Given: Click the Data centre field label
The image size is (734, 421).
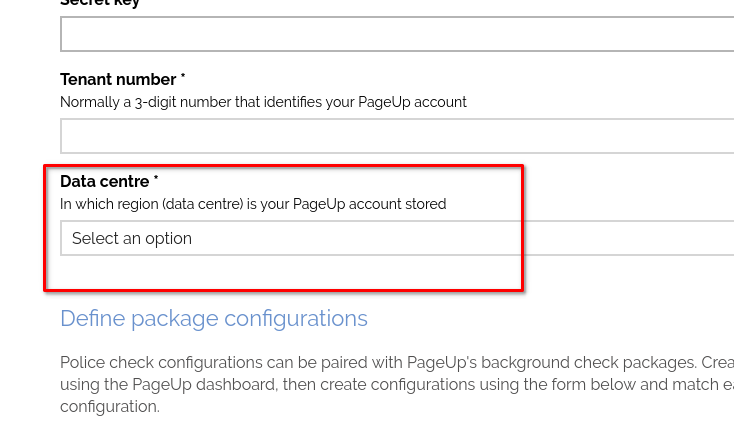Looking at the screenshot, I should point(104,181).
